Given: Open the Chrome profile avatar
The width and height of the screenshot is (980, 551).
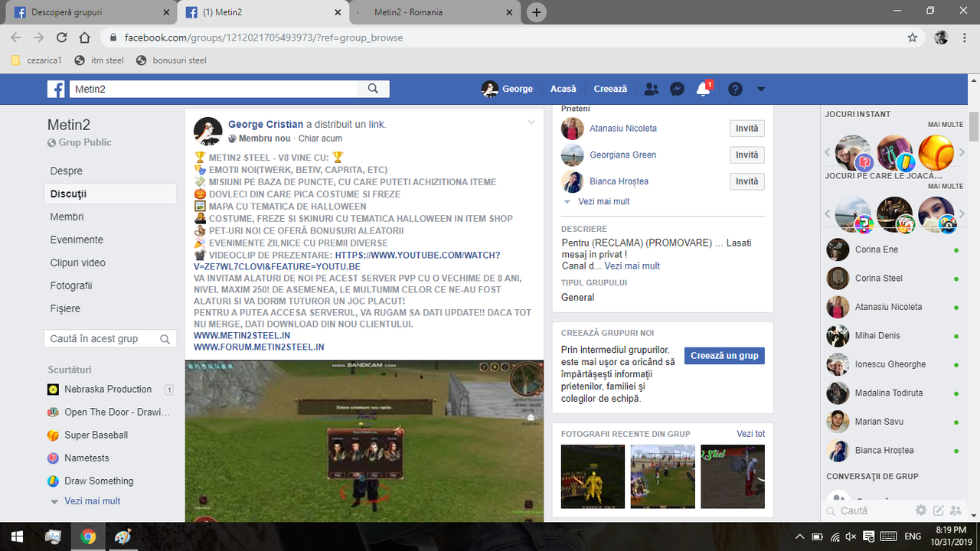Looking at the screenshot, I should click(941, 37).
